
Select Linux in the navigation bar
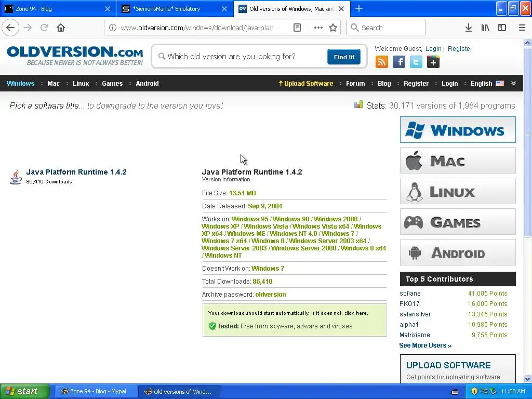tap(81, 84)
